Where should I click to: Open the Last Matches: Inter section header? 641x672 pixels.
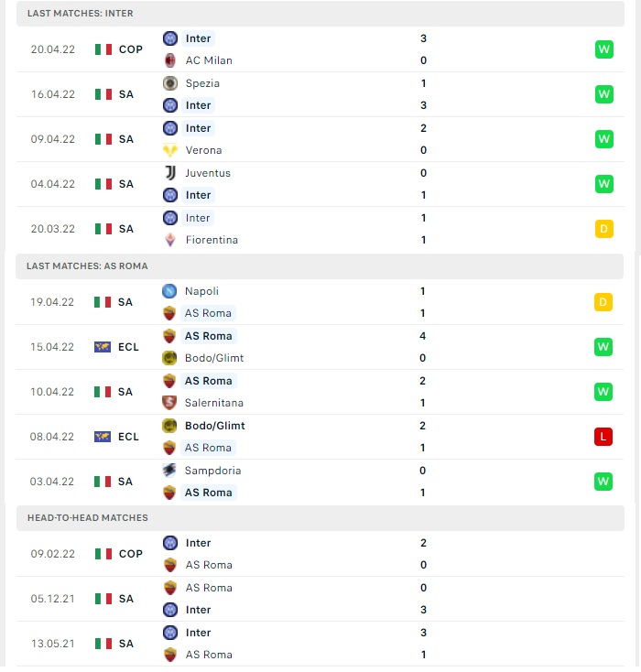320,14
